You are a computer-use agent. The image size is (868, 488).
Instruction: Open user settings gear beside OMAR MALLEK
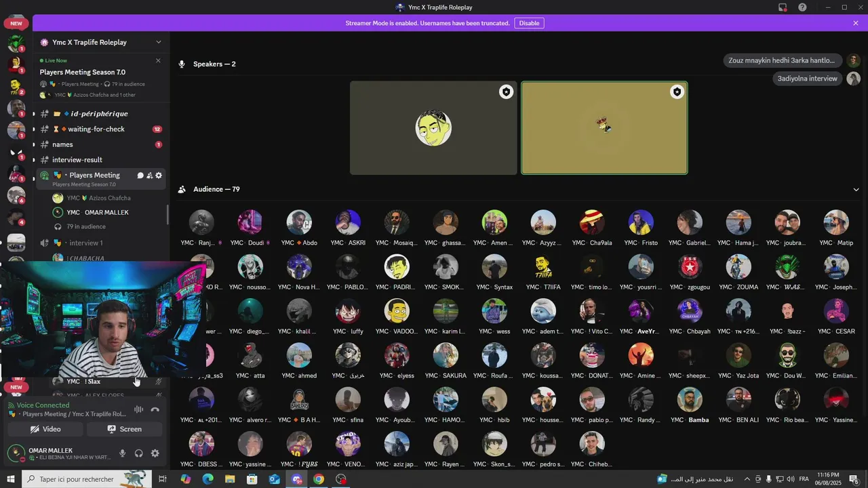click(155, 453)
